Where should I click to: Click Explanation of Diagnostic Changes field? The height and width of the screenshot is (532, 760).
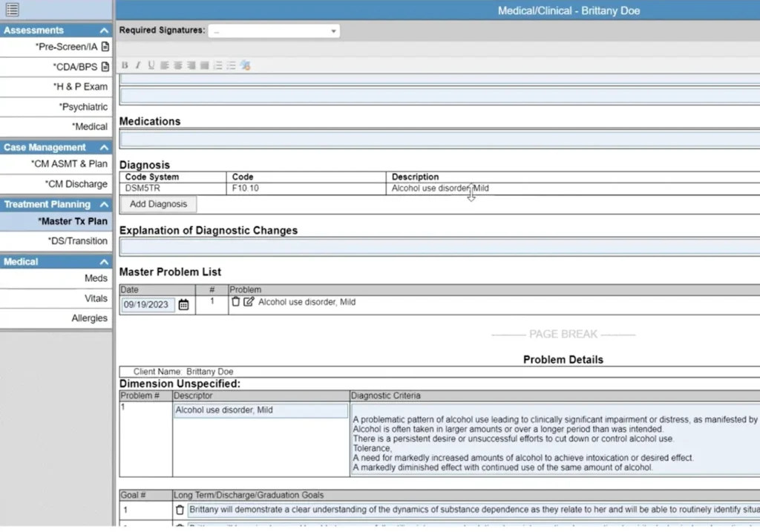point(439,246)
